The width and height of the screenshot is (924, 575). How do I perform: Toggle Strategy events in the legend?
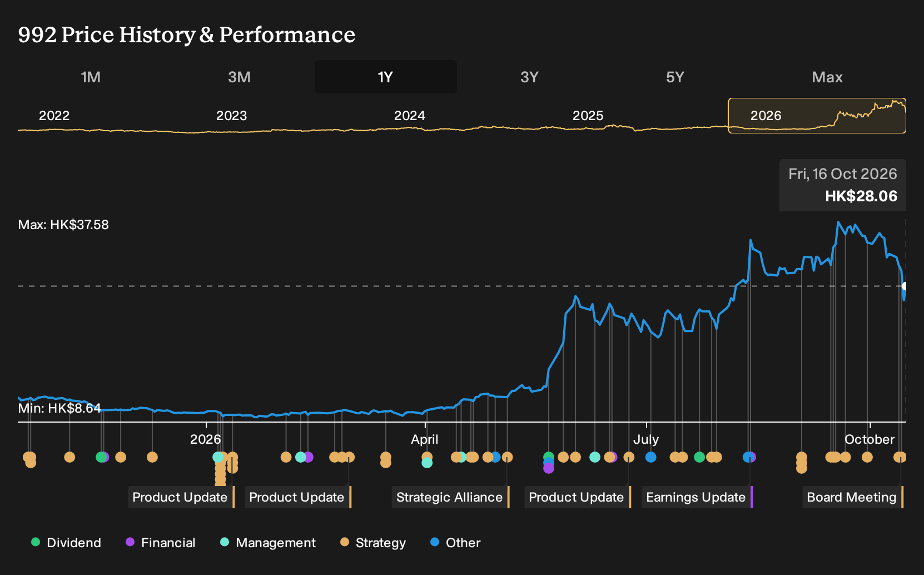[373, 543]
